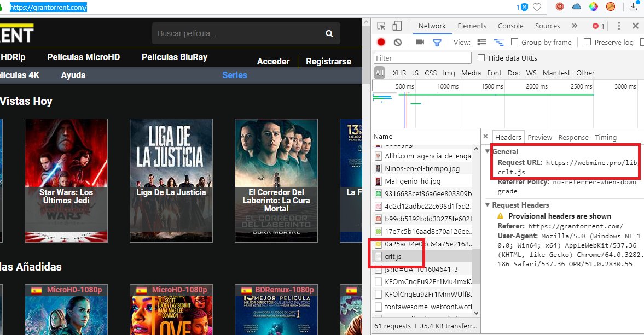The height and width of the screenshot is (335, 644).
Task: Open the Timing tab
Action: pos(605,137)
